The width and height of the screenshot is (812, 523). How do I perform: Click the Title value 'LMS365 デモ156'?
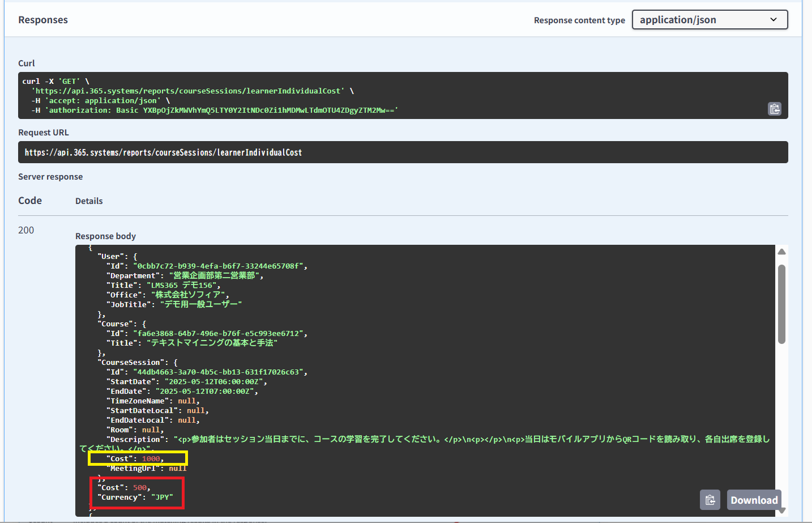point(182,286)
